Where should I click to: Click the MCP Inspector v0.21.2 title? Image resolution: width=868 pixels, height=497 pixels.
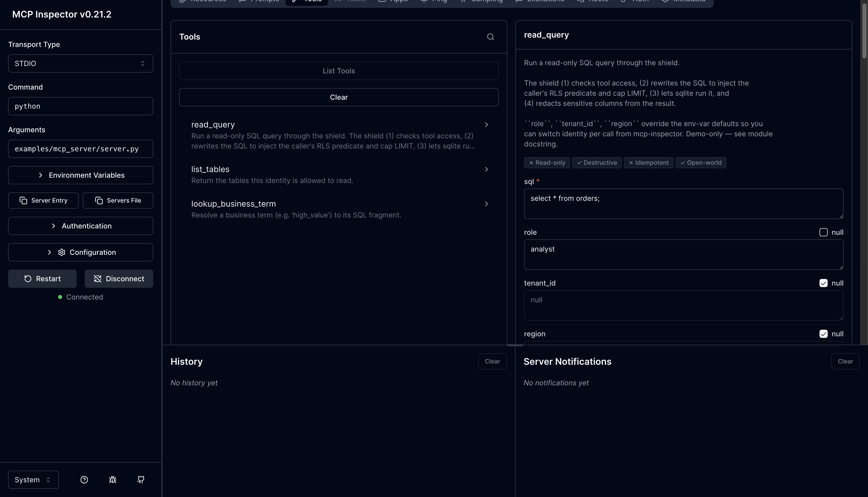pyautogui.click(x=62, y=14)
